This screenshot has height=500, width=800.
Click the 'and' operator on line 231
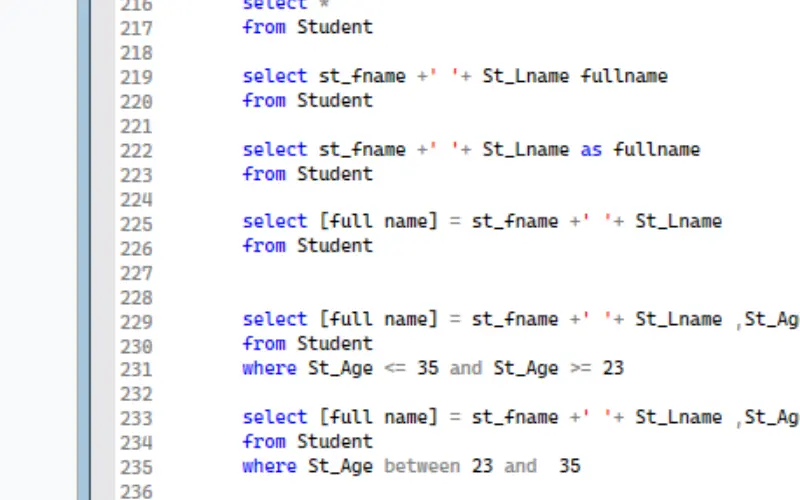pyautogui.click(x=466, y=368)
